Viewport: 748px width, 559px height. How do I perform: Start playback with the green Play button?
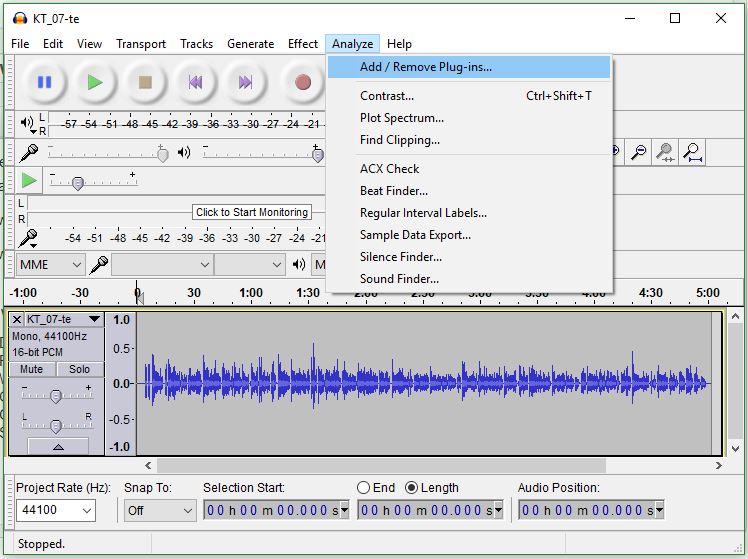coord(95,83)
